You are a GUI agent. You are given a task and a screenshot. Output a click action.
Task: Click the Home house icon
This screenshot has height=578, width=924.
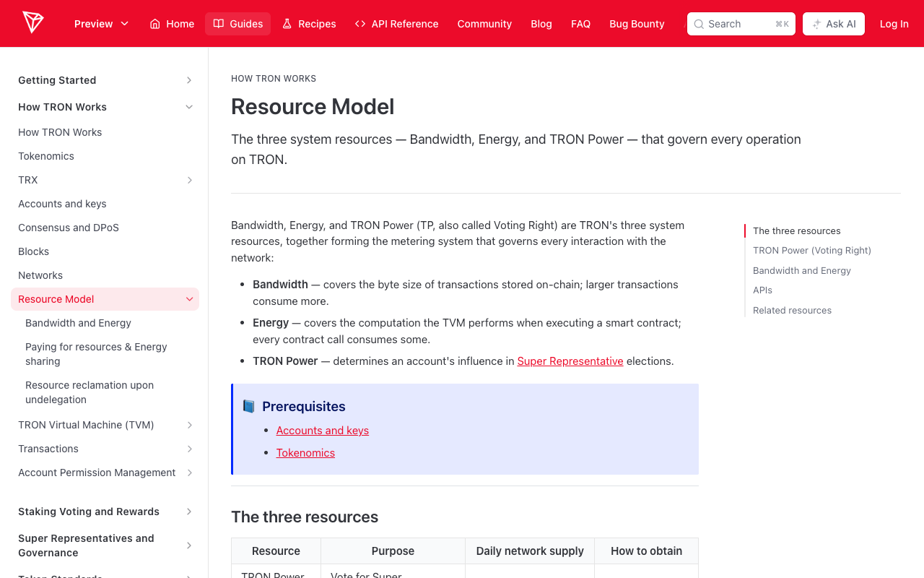tap(155, 24)
